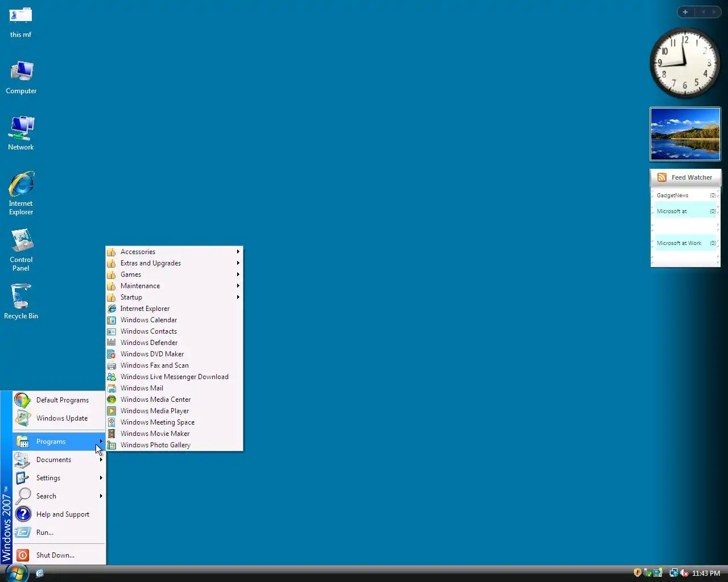Expand the Startup folder submenu

(x=174, y=297)
